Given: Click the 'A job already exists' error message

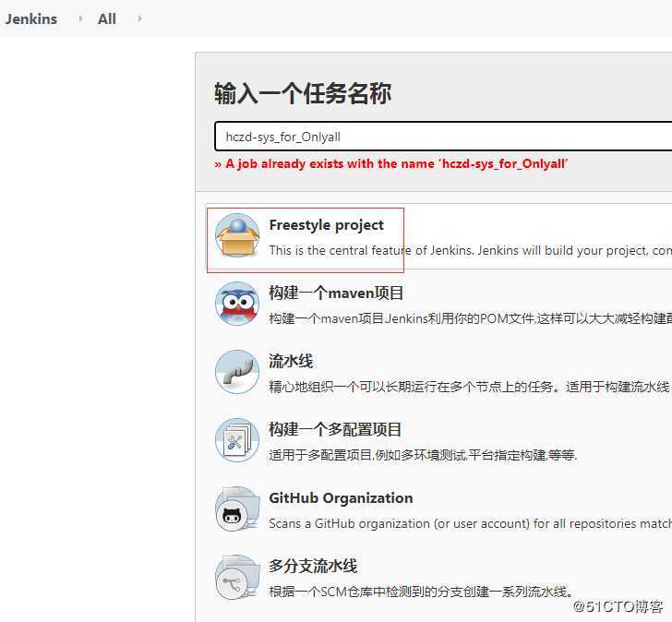Looking at the screenshot, I should [391, 163].
